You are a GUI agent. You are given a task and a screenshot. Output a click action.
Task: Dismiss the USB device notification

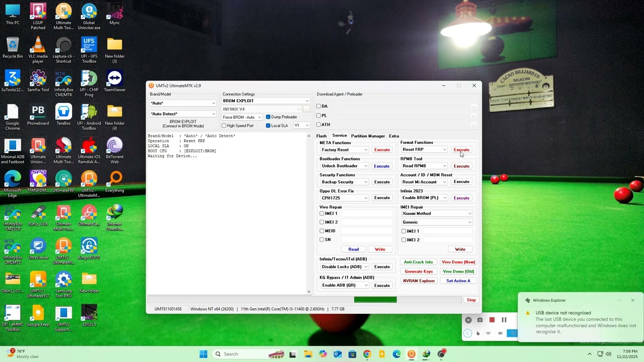pyautogui.click(x=632, y=300)
